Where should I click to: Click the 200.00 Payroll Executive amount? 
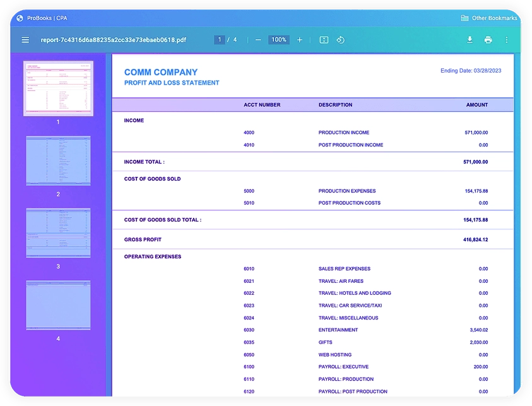(481, 367)
